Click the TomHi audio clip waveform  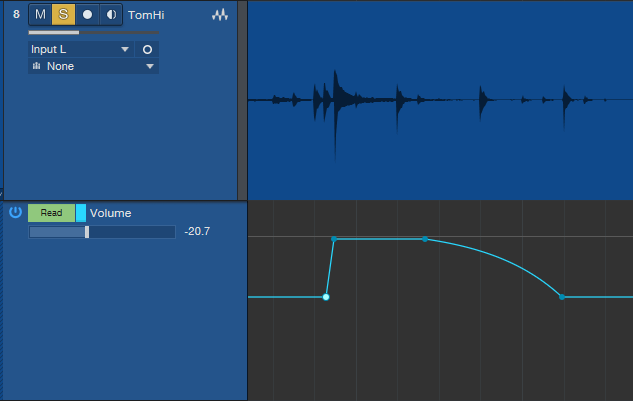point(440,100)
